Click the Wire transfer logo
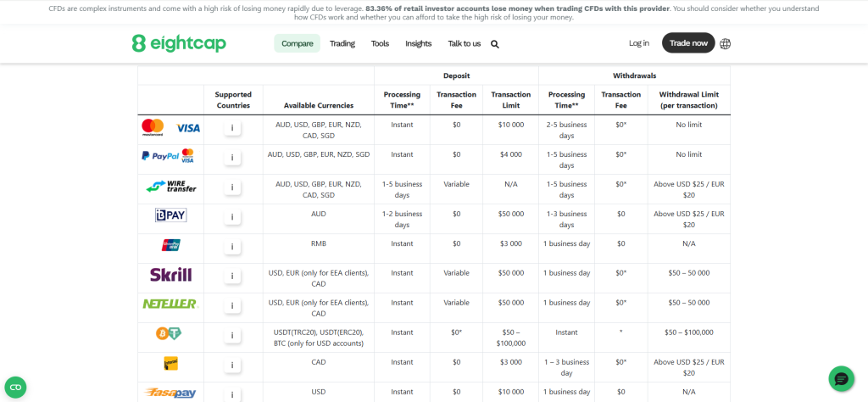The image size is (868, 402). (170, 186)
